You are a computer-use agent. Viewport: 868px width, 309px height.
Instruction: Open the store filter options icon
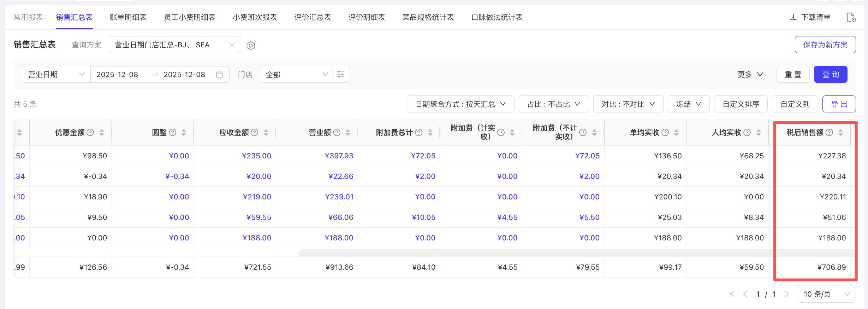(341, 74)
